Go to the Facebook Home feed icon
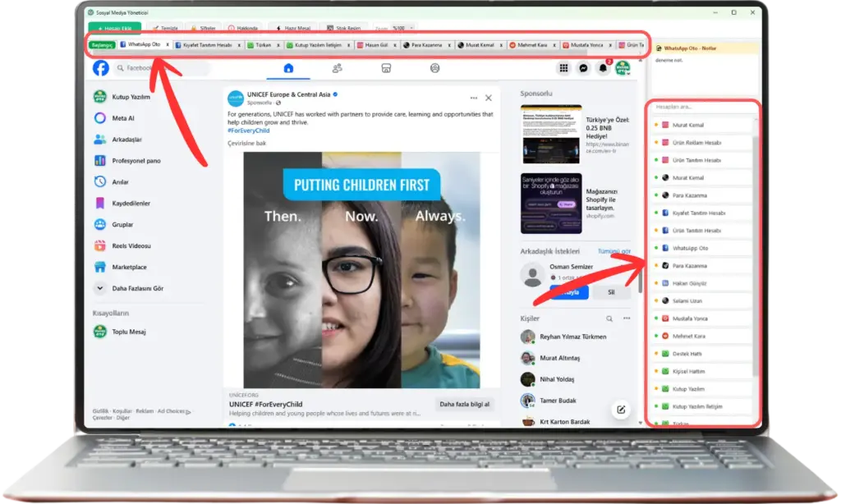This screenshot has height=504, width=841. coord(288,68)
